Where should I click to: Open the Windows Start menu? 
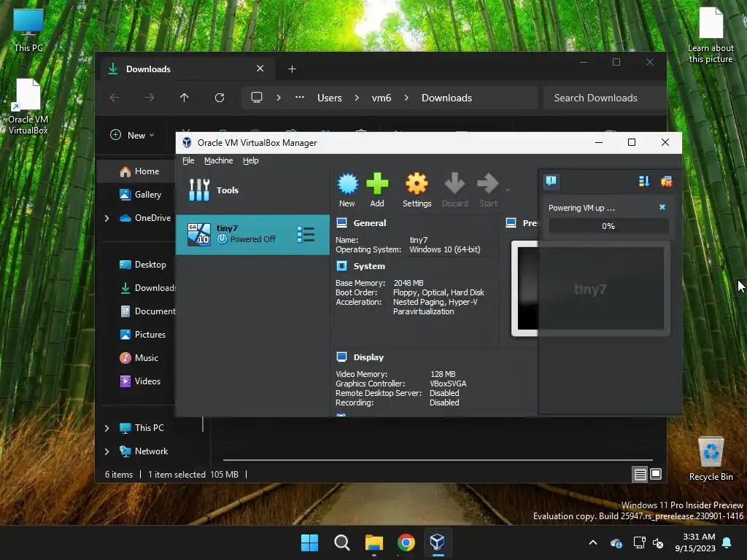(x=309, y=542)
